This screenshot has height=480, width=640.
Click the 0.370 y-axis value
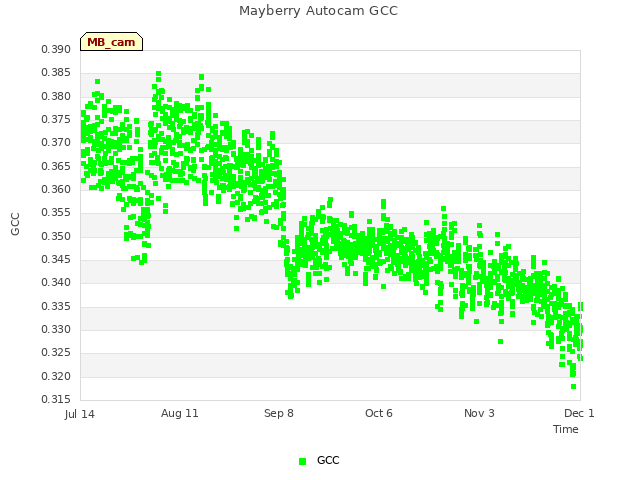click(x=56, y=142)
